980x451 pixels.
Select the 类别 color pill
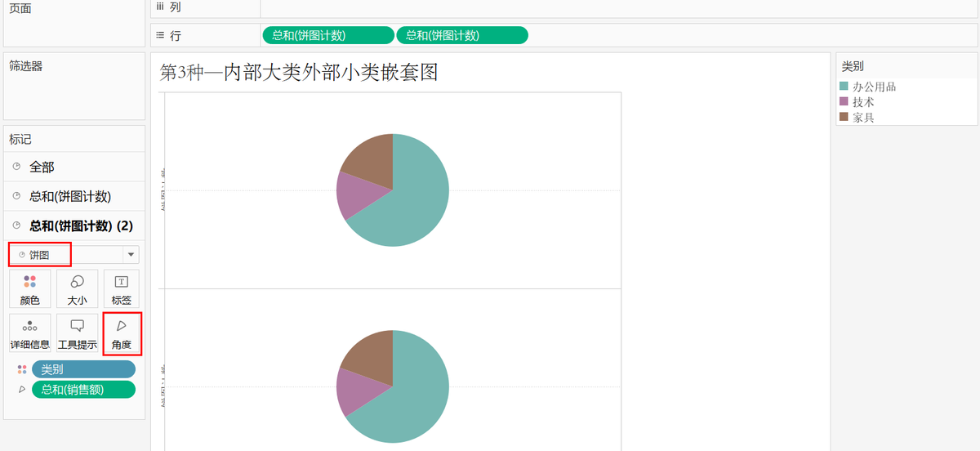tap(83, 369)
